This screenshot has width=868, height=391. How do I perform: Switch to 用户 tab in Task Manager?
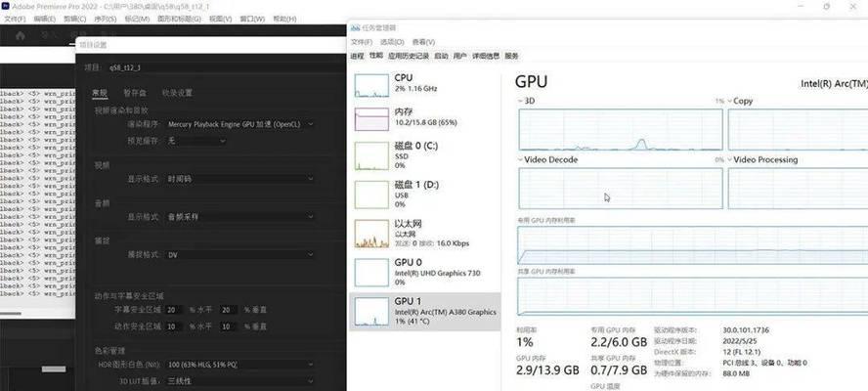click(x=460, y=56)
